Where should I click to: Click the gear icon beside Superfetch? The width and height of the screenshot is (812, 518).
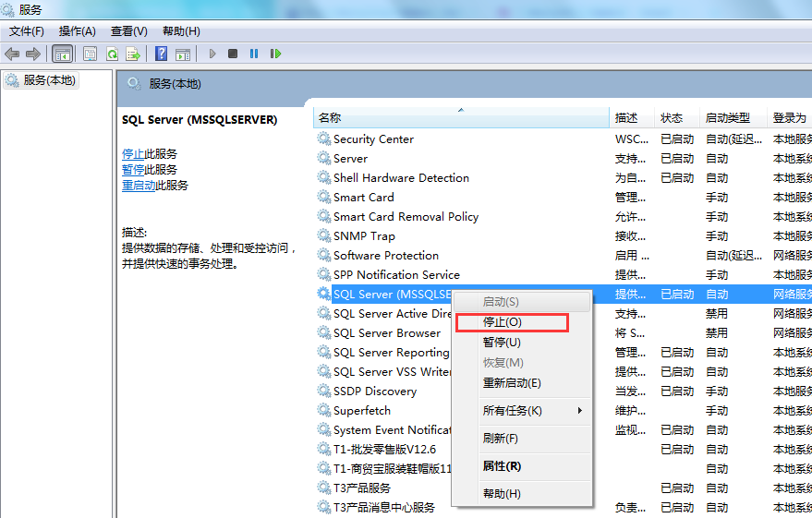pos(323,410)
